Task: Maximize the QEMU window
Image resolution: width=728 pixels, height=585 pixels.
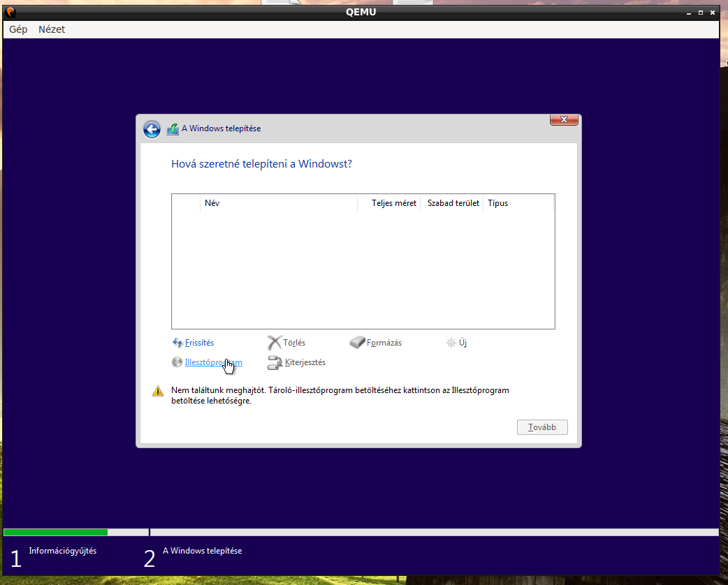Action: (701, 13)
